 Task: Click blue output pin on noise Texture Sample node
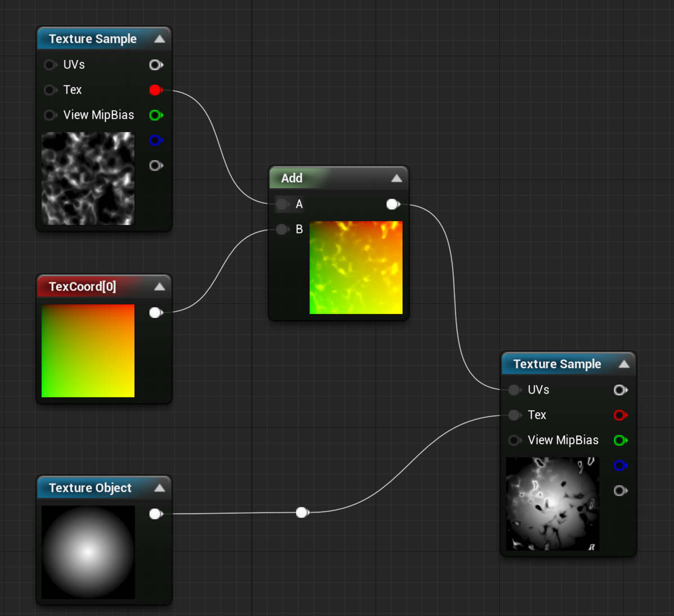point(156,140)
